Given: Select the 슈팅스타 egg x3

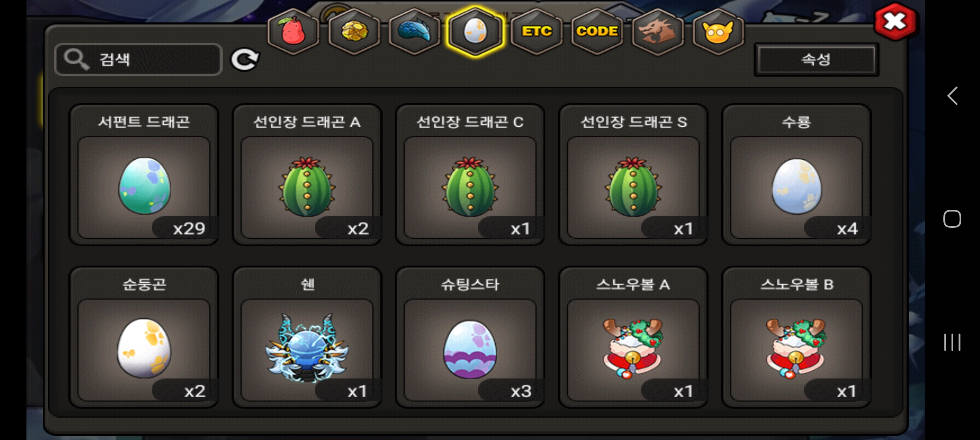Looking at the screenshot, I should (x=470, y=338).
